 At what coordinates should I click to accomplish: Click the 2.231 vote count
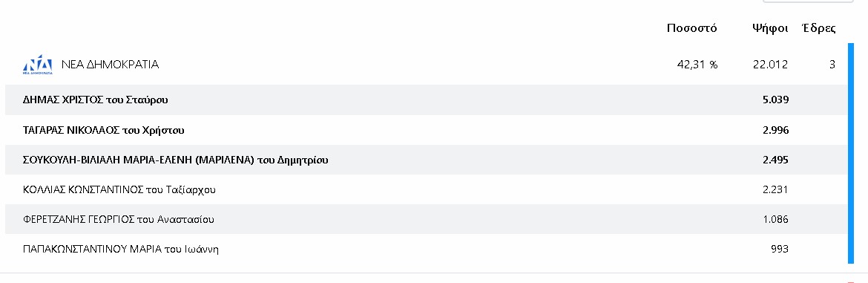coord(775,189)
